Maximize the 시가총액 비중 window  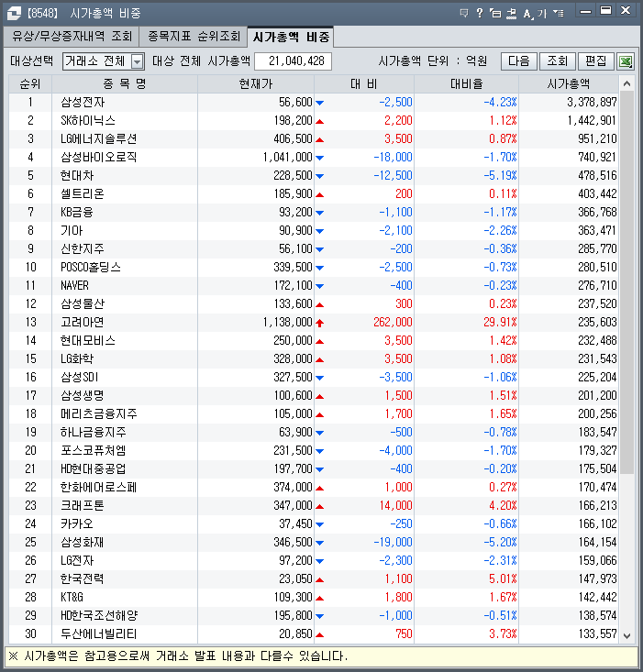[x=605, y=11]
